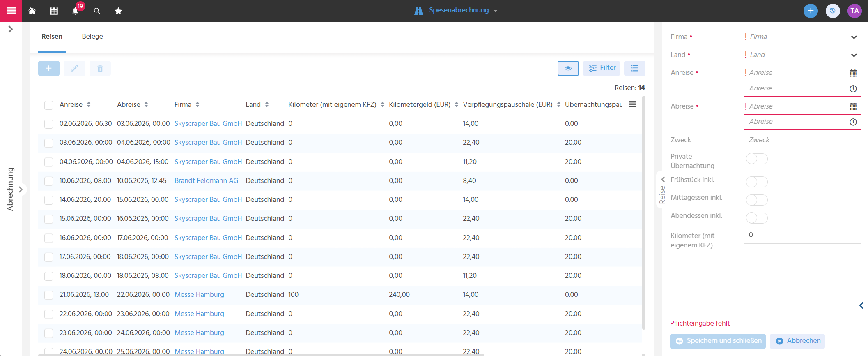Click the blue plus button in top bar

pyautogui.click(x=811, y=11)
